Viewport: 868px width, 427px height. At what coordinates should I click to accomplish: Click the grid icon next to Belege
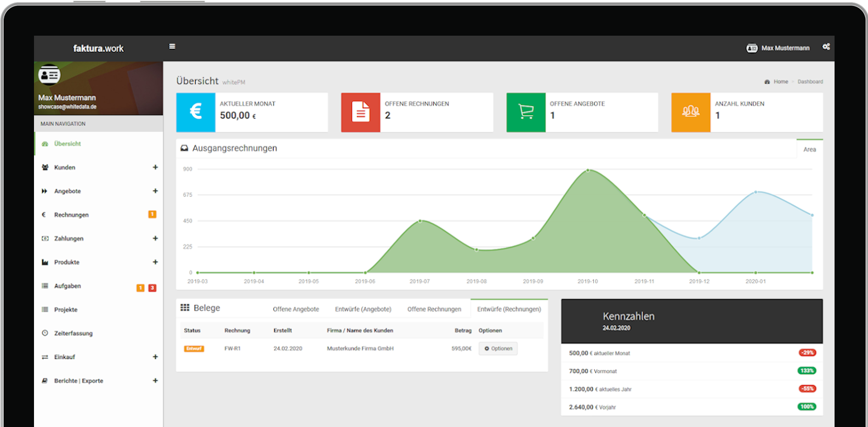point(185,307)
